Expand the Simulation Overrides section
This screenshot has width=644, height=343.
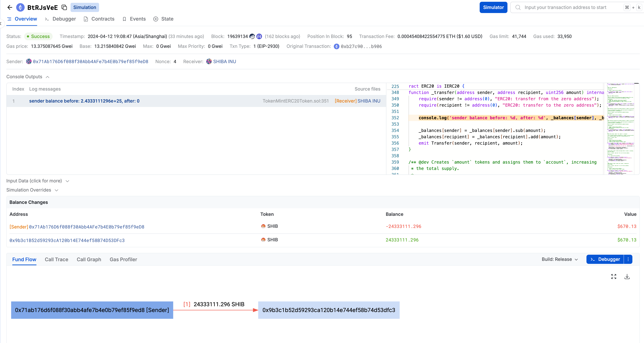pos(56,190)
